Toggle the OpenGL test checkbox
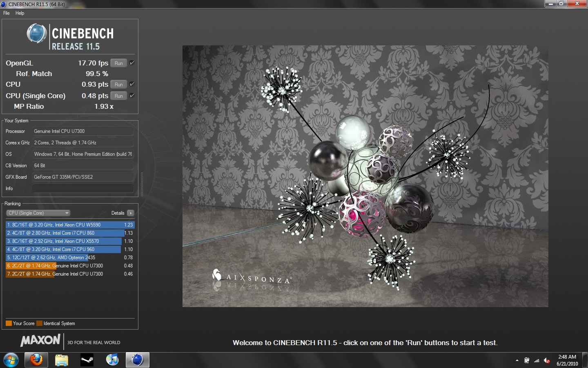The height and width of the screenshot is (368, 588). pyautogui.click(x=132, y=63)
